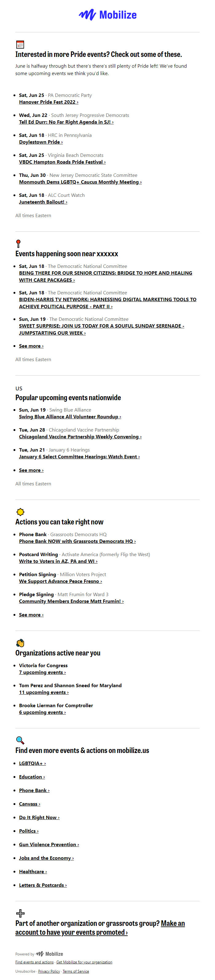
Task: Open Hanover Pride Fest 2022 event
Action: coord(49,102)
